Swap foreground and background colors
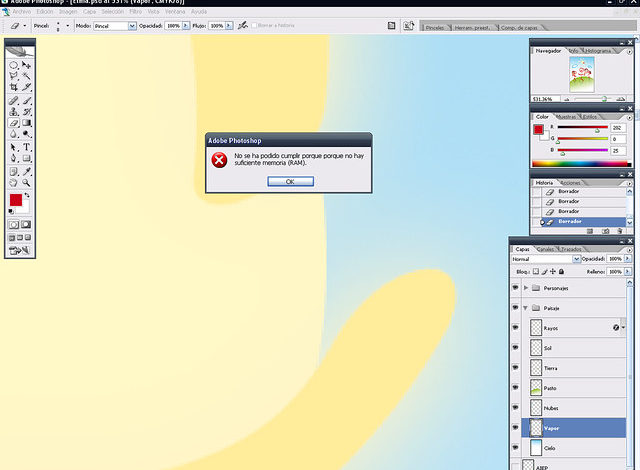640x470 pixels. click(x=27, y=195)
